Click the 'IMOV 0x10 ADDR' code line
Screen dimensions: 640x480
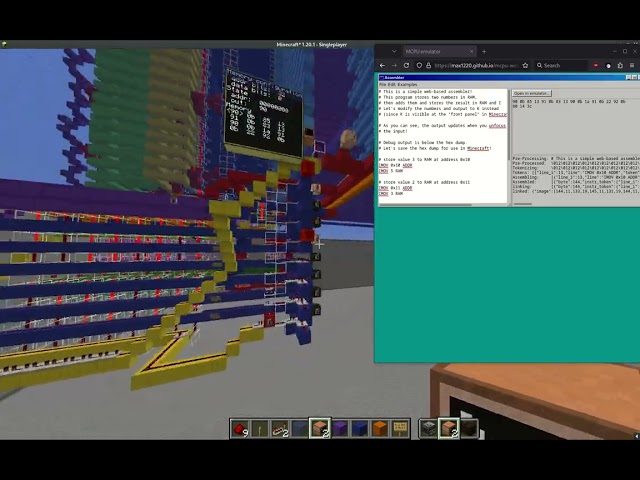(x=396, y=165)
